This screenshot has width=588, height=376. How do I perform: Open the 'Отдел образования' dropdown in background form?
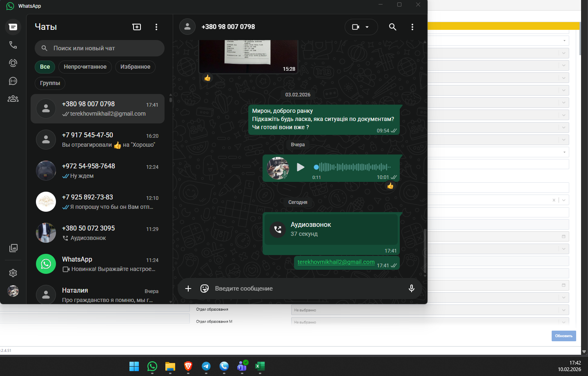(430, 310)
